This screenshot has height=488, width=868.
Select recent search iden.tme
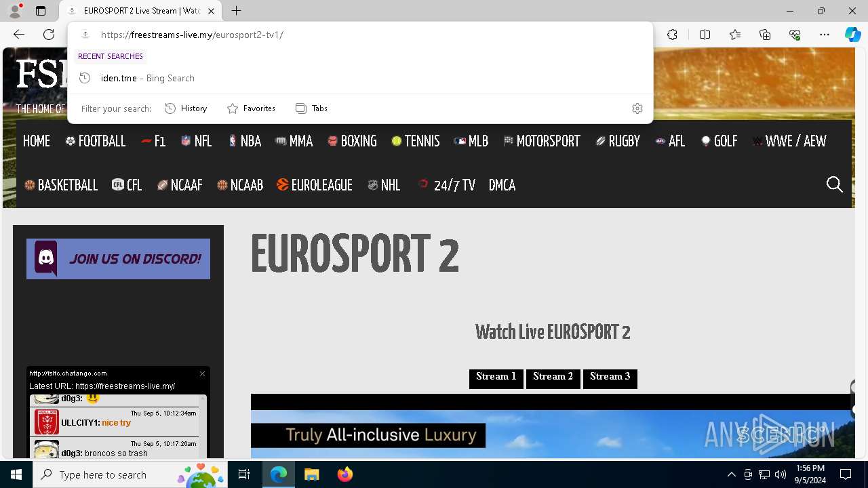359,78
